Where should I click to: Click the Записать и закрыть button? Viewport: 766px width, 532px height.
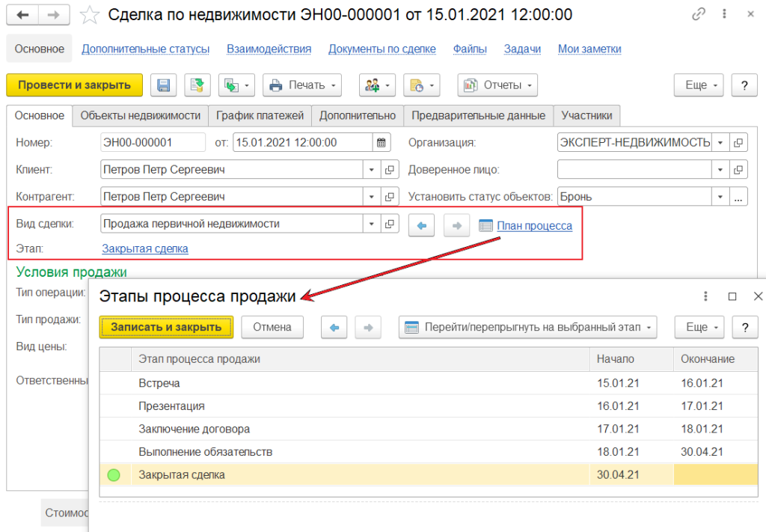[x=166, y=327]
